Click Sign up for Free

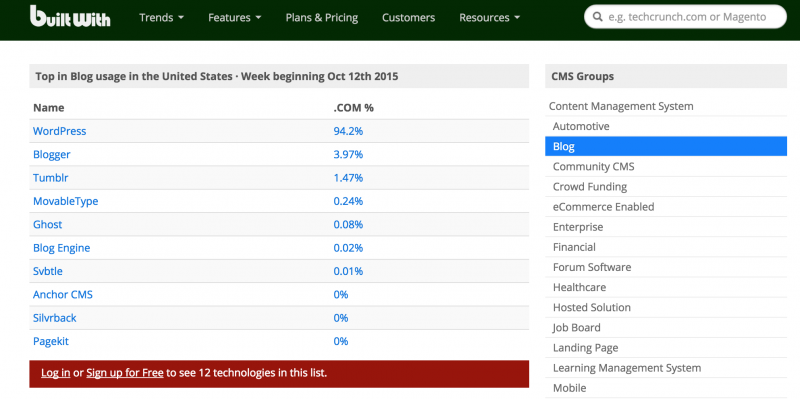pos(124,373)
